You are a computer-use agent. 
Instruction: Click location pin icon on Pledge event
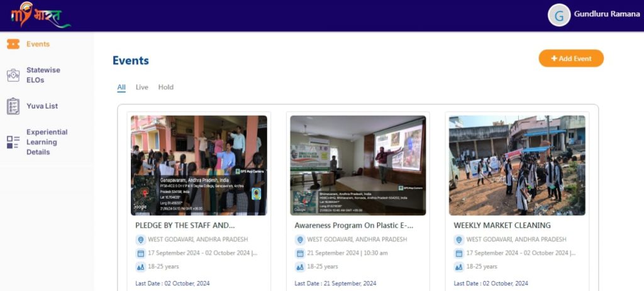pyautogui.click(x=140, y=239)
